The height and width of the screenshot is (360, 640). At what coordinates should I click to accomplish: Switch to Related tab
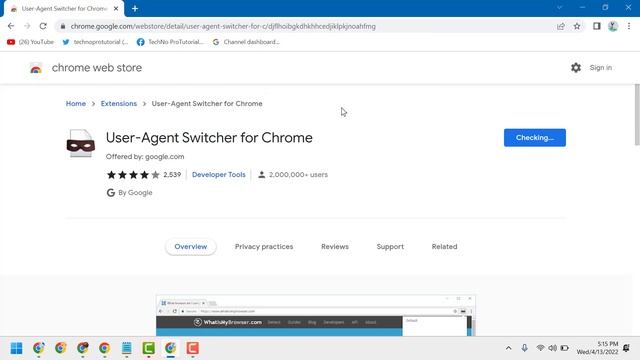coord(444,247)
